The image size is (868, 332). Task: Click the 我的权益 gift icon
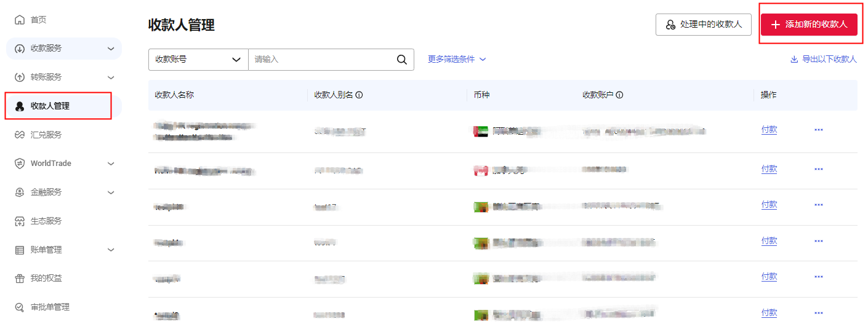click(x=20, y=279)
